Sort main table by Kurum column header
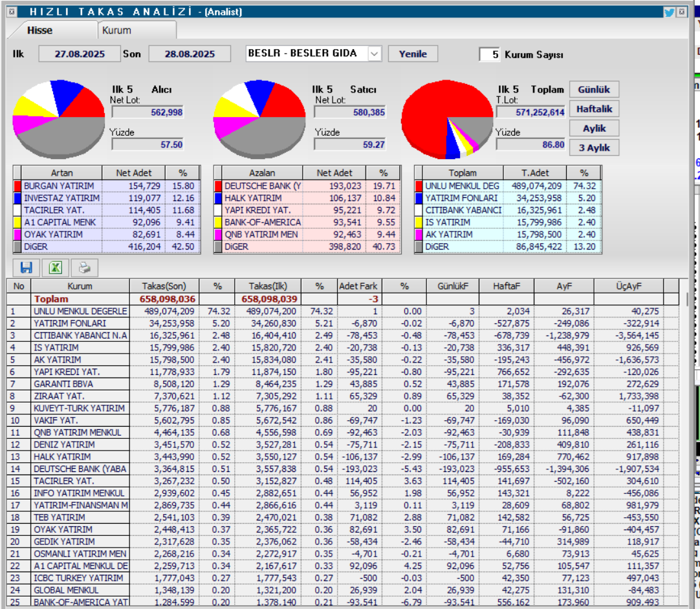The image size is (700, 609). tap(80, 286)
